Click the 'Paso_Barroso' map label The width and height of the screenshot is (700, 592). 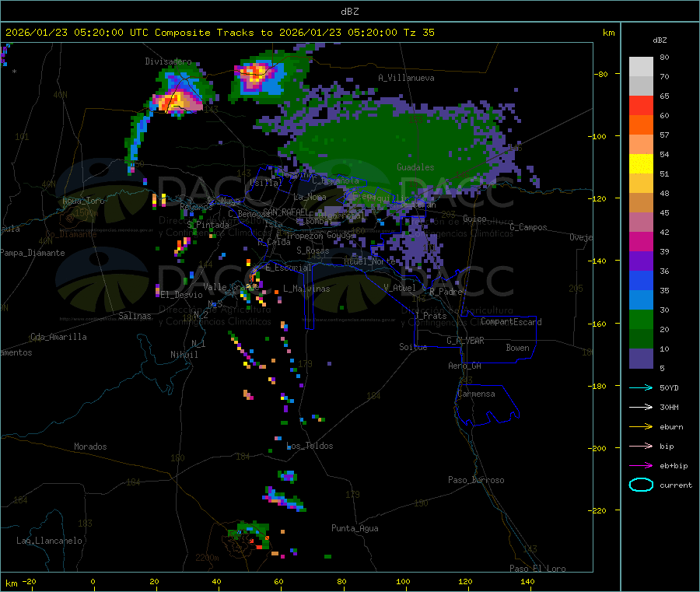pyautogui.click(x=476, y=480)
